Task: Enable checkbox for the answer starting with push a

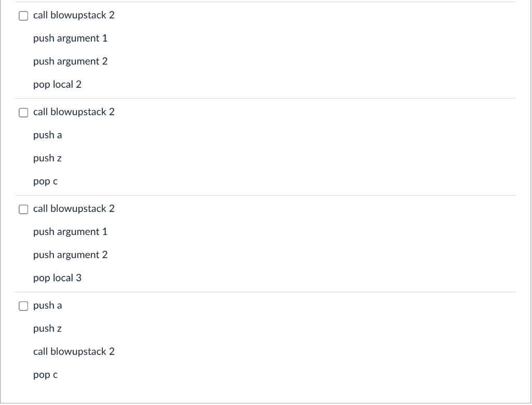Action: click(23, 306)
